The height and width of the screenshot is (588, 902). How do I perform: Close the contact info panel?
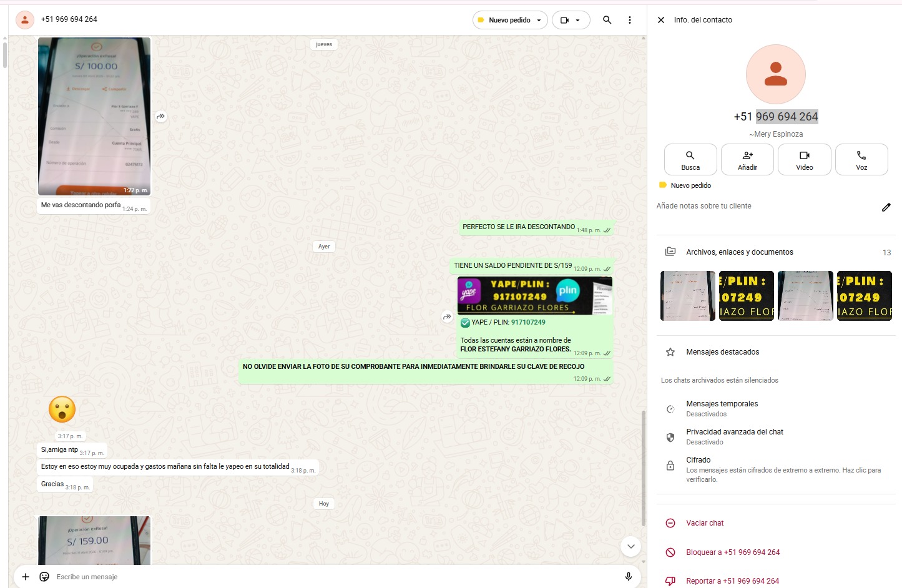[661, 20]
